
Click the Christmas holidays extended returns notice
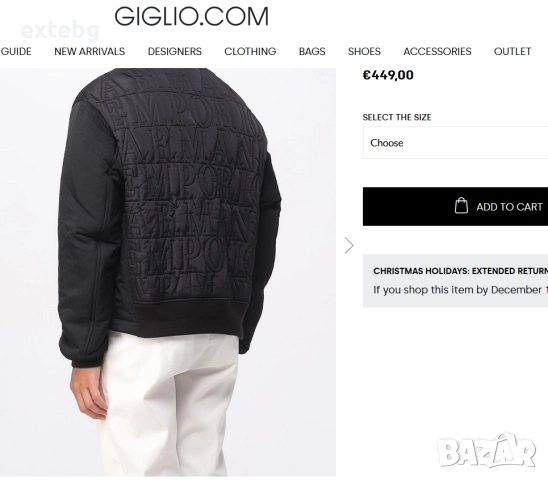[x=455, y=281]
